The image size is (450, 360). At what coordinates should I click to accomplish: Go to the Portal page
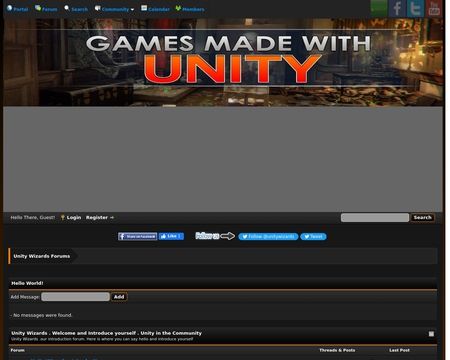[x=17, y=9]
